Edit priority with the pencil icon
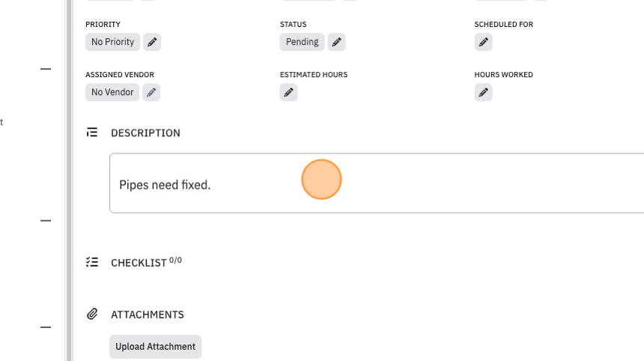Viewport: 644px width, 361px height. click(x=152, y=42)
